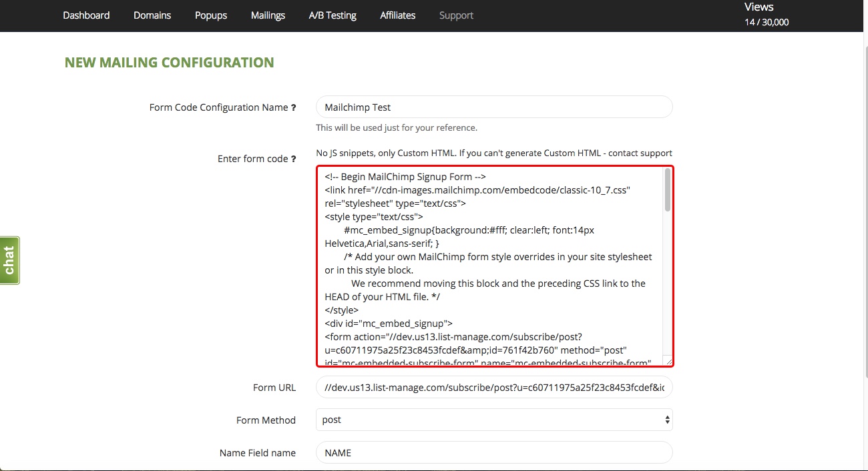Image resolution: width=868 pixels, height=471 pixels.
Task: Click the form code textarea scrollbar thumb
Action: (x=668, y=191)
